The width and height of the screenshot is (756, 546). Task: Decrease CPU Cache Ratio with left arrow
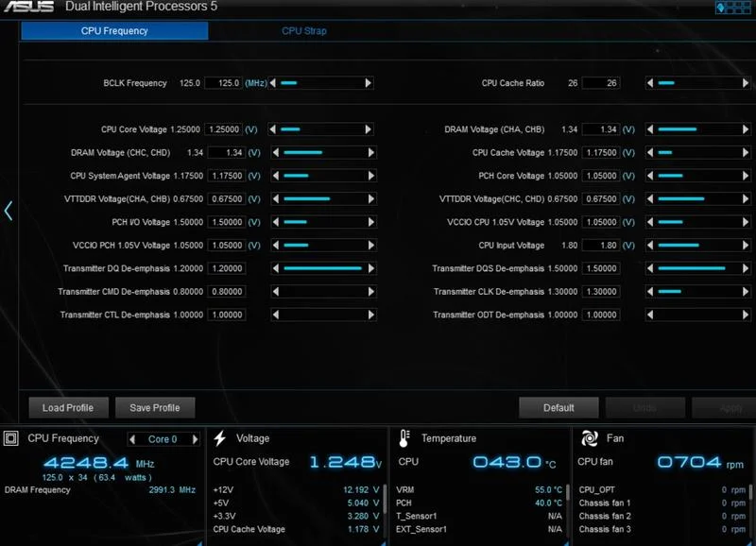(650, 83)
